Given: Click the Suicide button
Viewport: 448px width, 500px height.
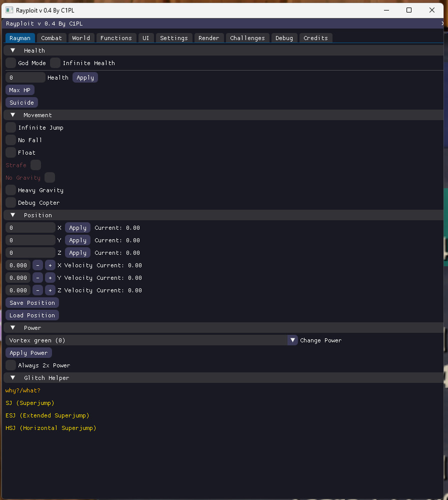Looking at the screenshot, I should [x=21, y=102].
